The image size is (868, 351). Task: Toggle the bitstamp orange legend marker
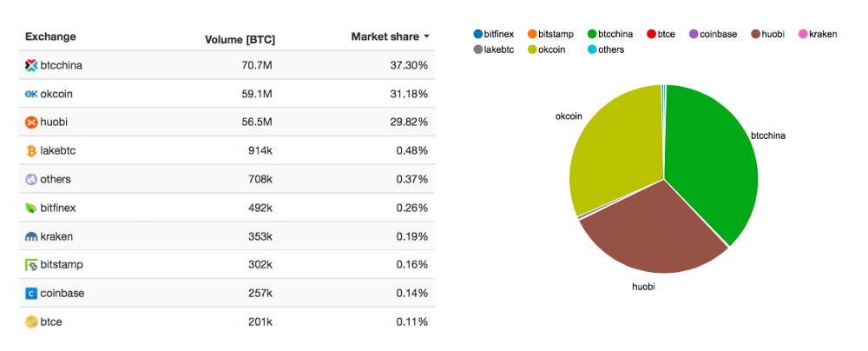[533, 34]
